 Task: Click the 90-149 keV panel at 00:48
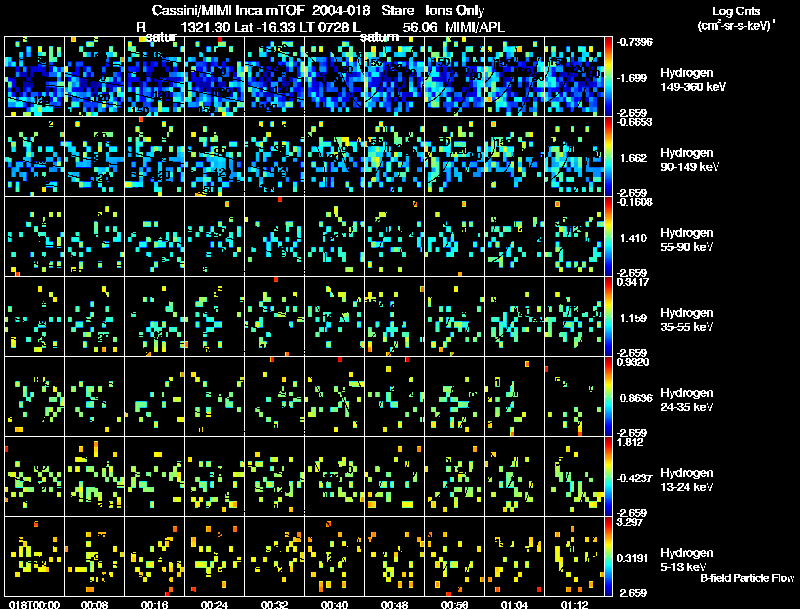click(394, 157)
